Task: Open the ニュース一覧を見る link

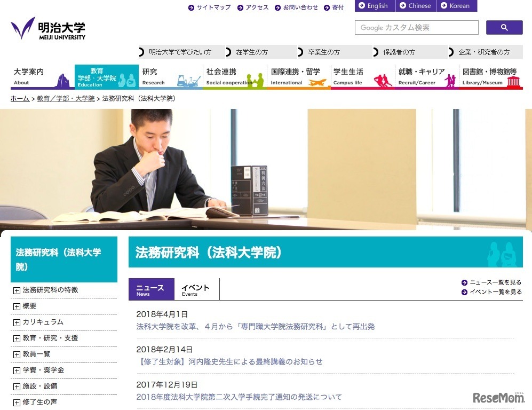Action: 494,282
